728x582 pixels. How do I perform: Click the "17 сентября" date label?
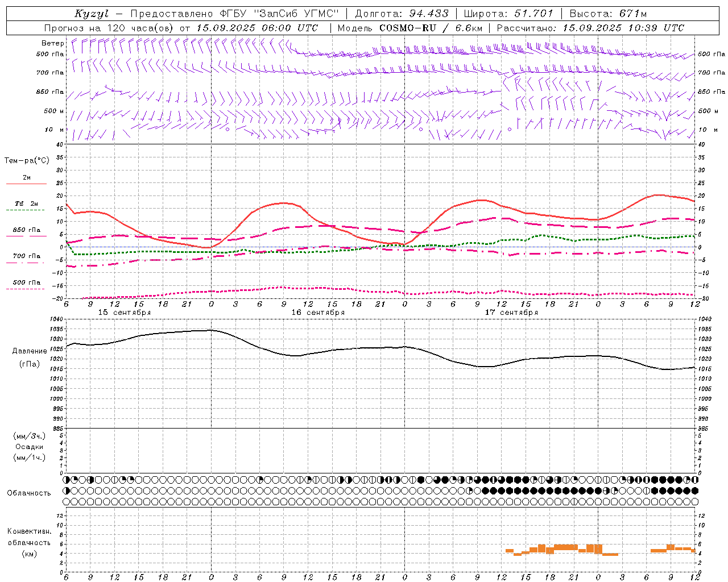click(x=511, y=313)
